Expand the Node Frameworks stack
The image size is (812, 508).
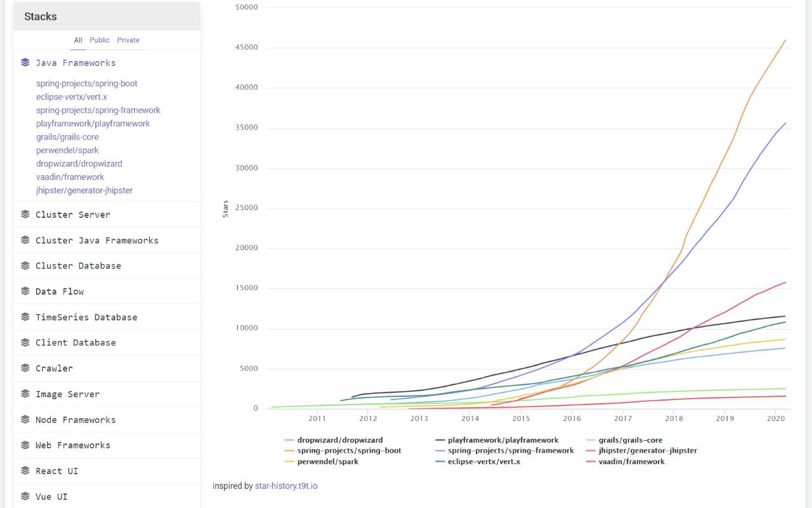[x=75, y=420]
